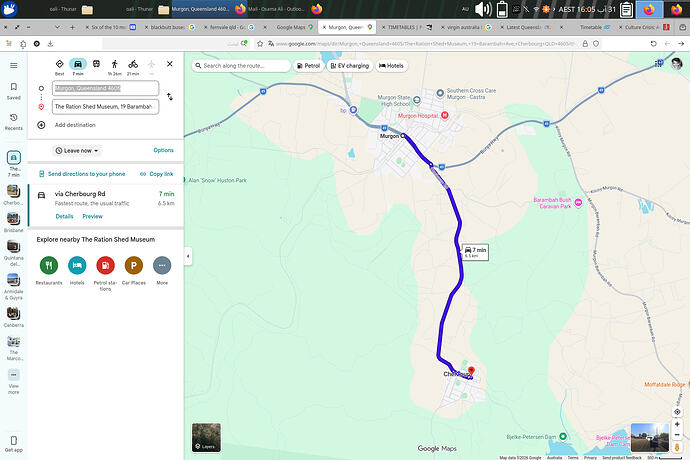Click the Search along the route box
The height and width of the screenshot is (460, 690).
pos(241,66)
